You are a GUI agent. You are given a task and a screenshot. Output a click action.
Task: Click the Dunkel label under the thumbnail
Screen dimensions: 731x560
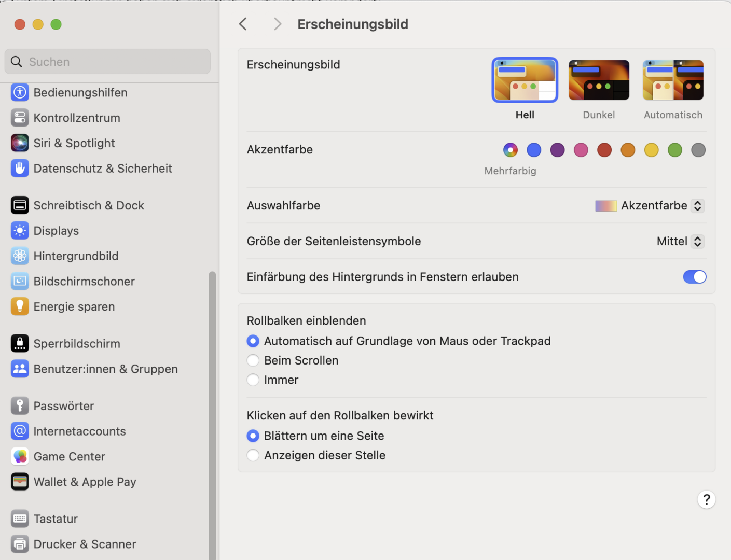point(599,115)
